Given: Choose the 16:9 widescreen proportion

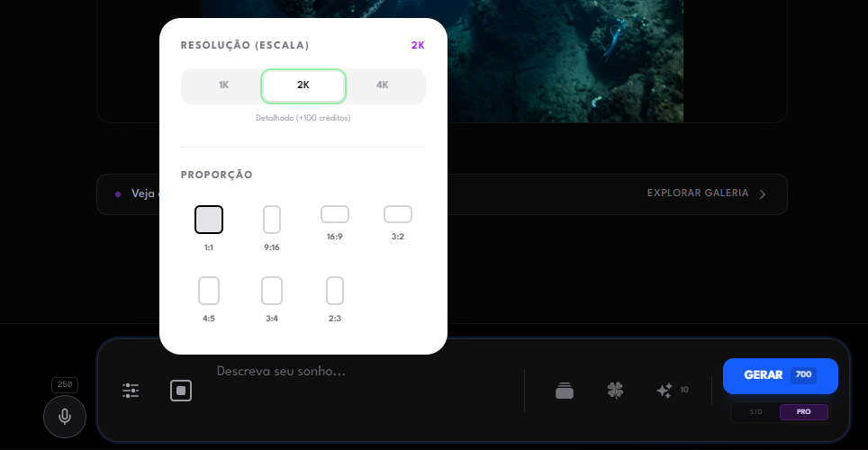Looking at the screenshot, I should click(335, 214).
